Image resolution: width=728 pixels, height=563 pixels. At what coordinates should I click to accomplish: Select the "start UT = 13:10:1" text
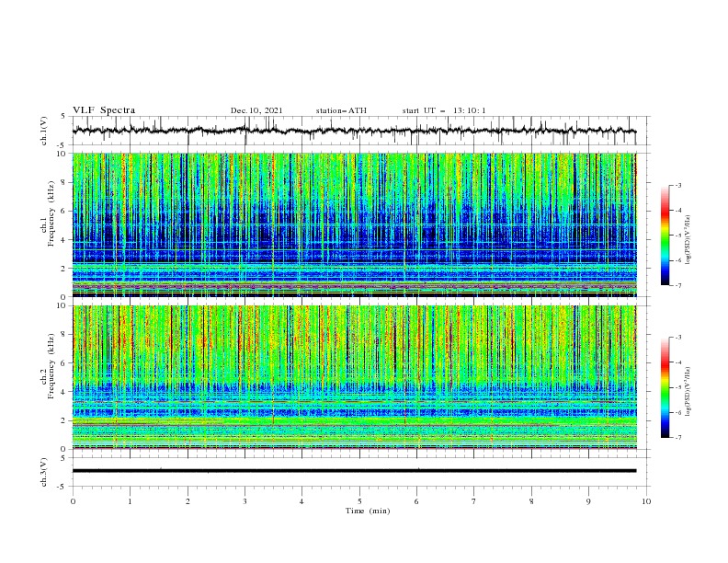444,110
